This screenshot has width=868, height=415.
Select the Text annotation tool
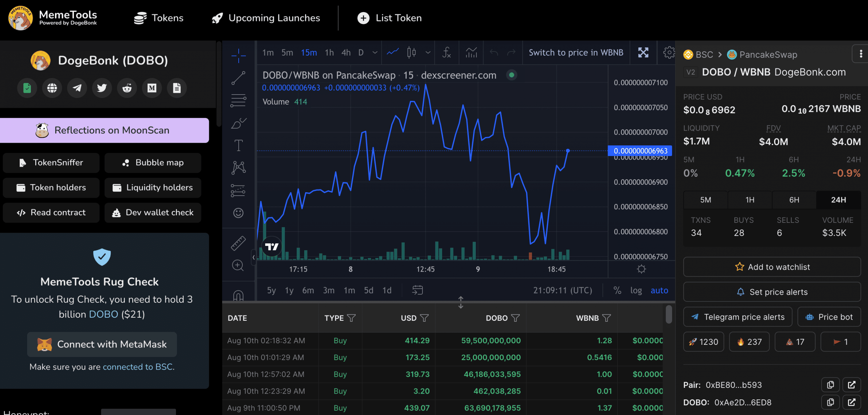(x=238, y=145)
